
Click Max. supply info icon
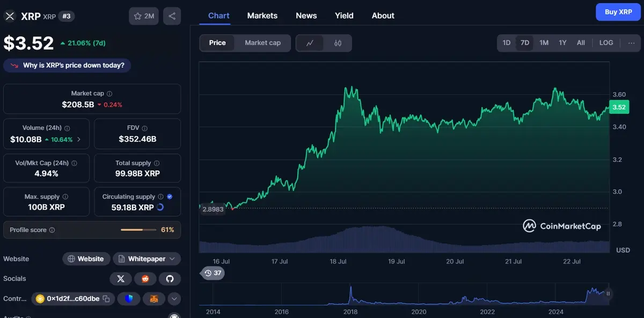coord(65,197)
